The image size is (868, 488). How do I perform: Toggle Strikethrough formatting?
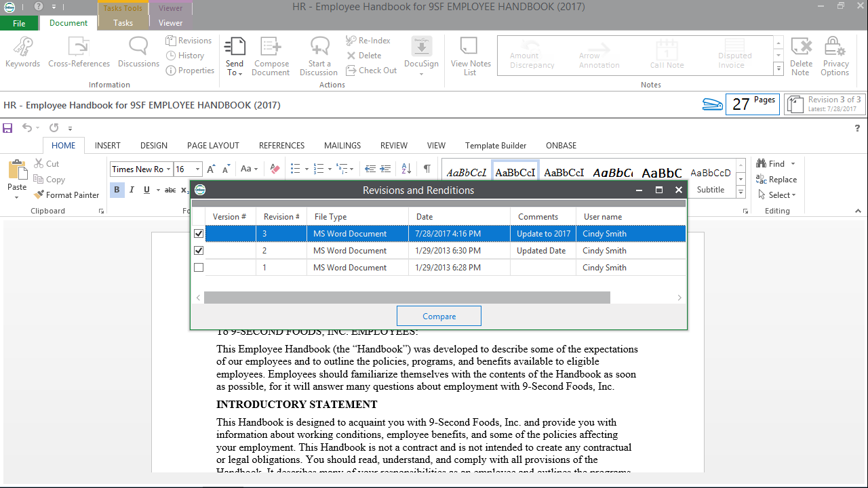(170, 190)
